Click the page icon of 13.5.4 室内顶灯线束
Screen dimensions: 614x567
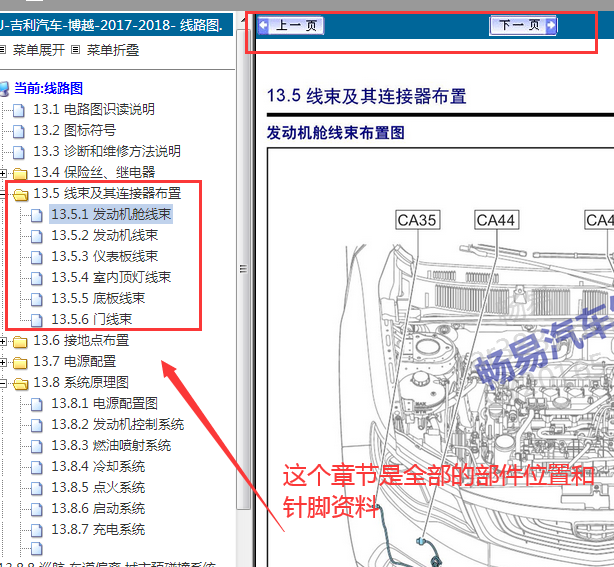(x=36, y=278)
